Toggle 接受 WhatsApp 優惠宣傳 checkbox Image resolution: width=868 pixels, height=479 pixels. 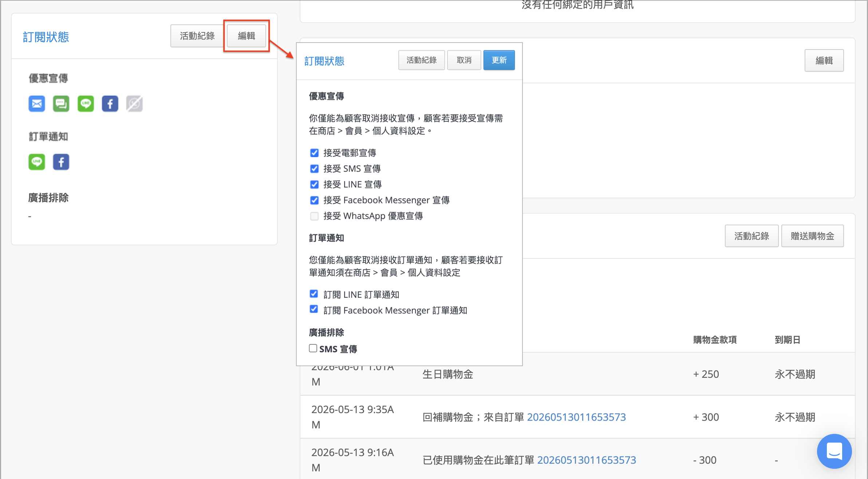click(314, 216)
